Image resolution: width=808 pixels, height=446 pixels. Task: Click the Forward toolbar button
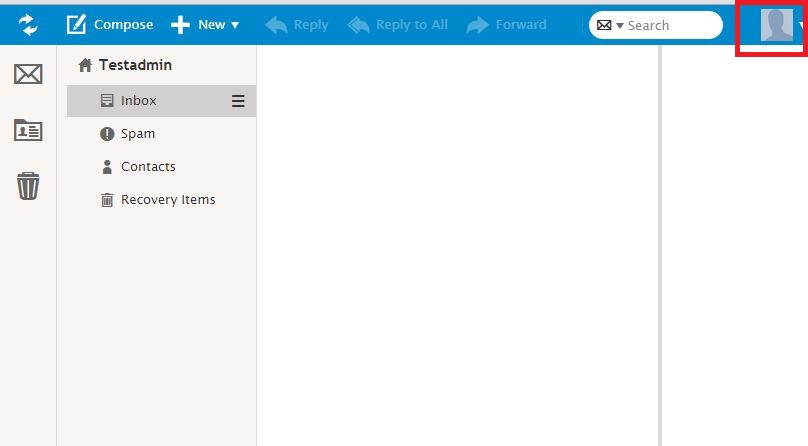tap(507, 24)
